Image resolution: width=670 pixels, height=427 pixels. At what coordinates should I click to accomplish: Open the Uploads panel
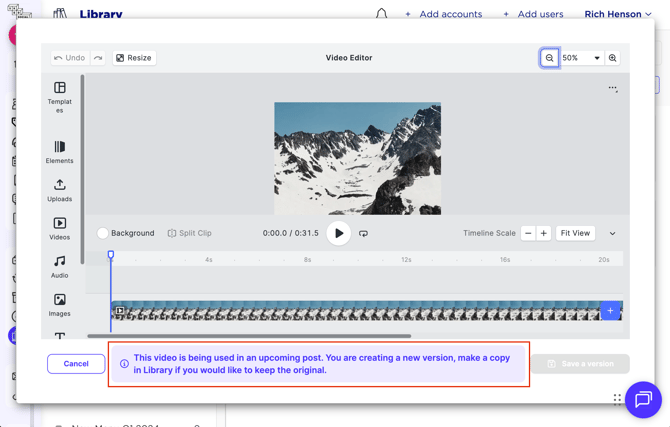[59, 191]
